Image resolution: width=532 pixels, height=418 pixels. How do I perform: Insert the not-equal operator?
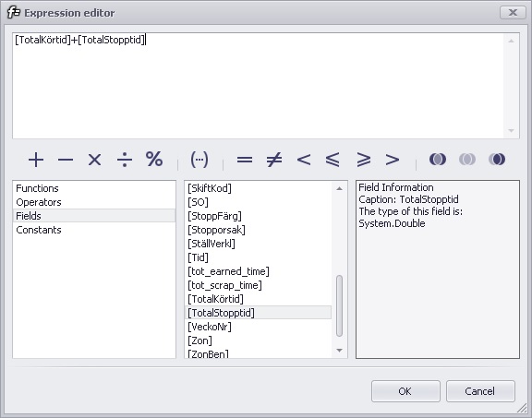point(274,160)
